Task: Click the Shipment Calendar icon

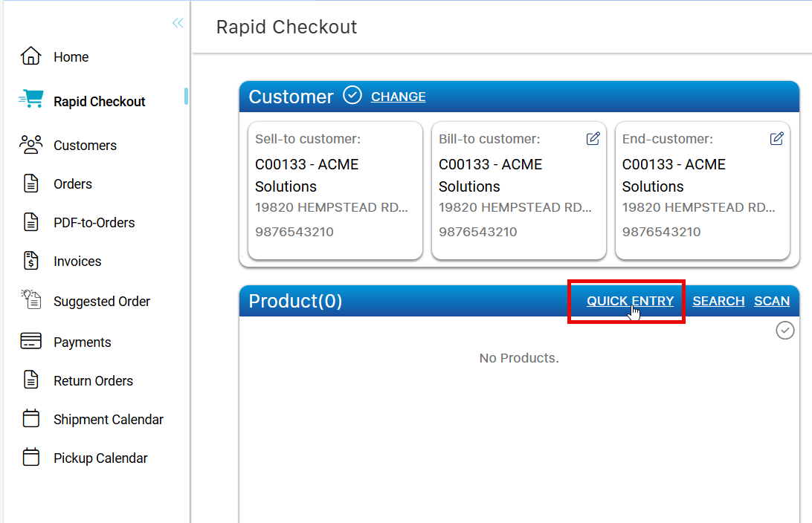Action: (x=30, y=419)
